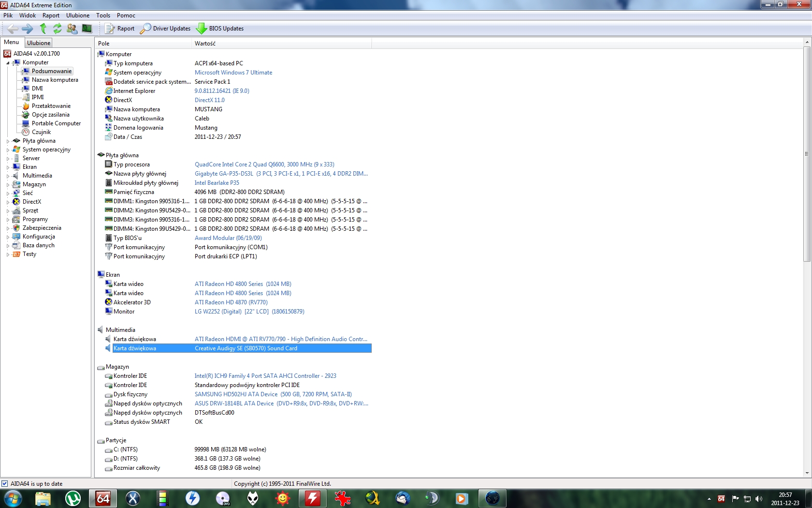Open the LG W2252 monitor link
812x508 pixels.
coord(249,312)
